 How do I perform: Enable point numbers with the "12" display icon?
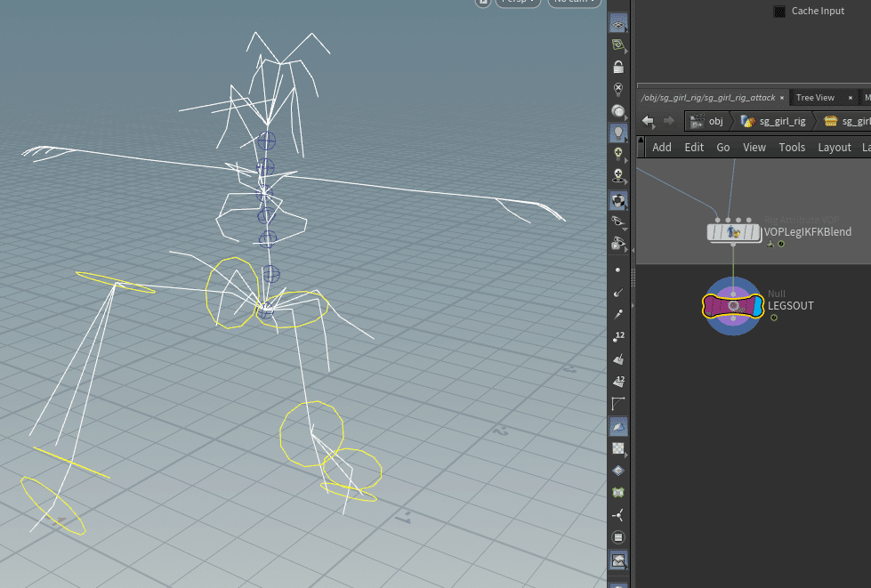click(618, 336)
